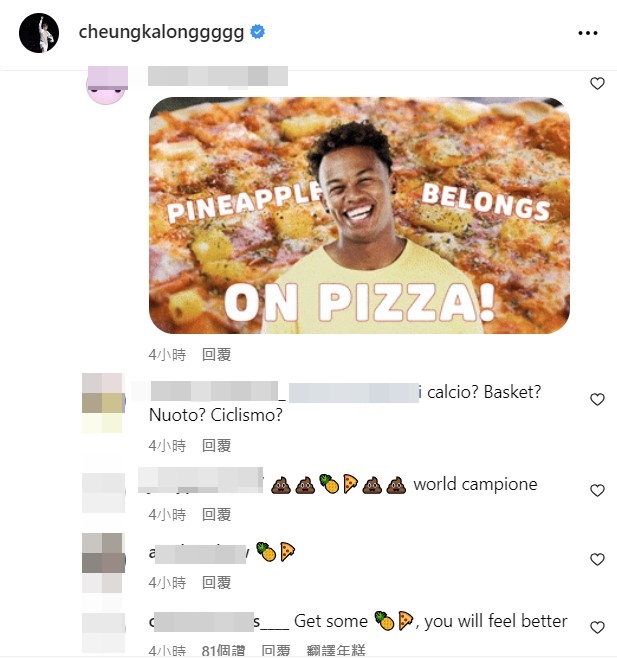Open the cheungkalongggg username link
Viewport: 617px width, 658px height.
pos(161,32)
